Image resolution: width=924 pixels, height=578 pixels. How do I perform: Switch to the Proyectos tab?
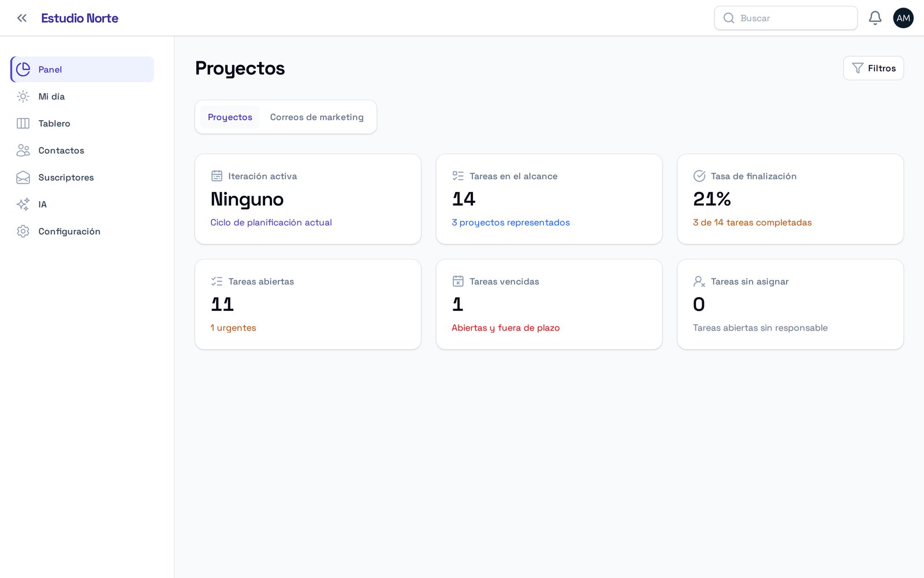coord(230,117)
